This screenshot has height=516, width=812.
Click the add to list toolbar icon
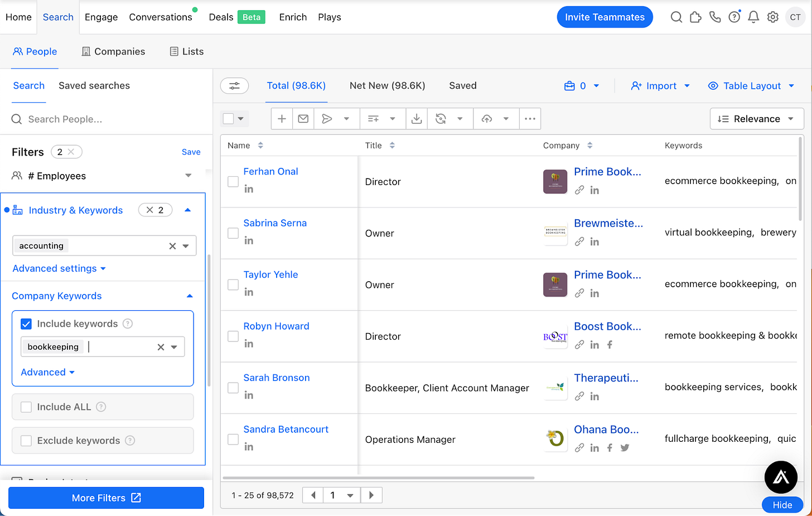click(373, 119)
